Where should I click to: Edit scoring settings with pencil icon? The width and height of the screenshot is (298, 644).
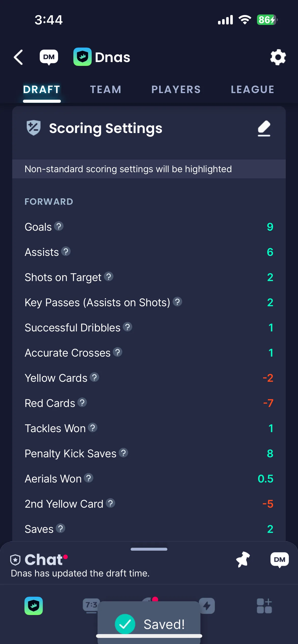pos(264,128)
